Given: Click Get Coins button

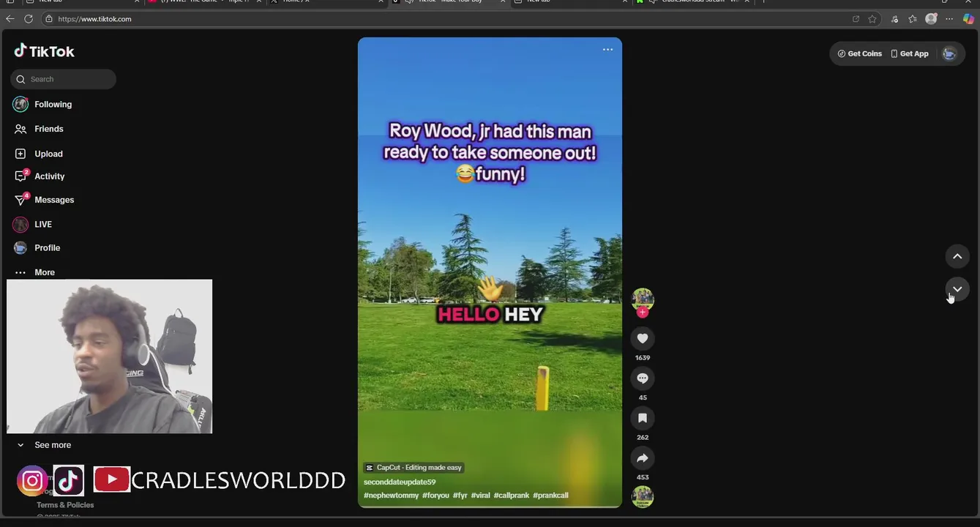Looking at the screenshot, I should [860, 53].
